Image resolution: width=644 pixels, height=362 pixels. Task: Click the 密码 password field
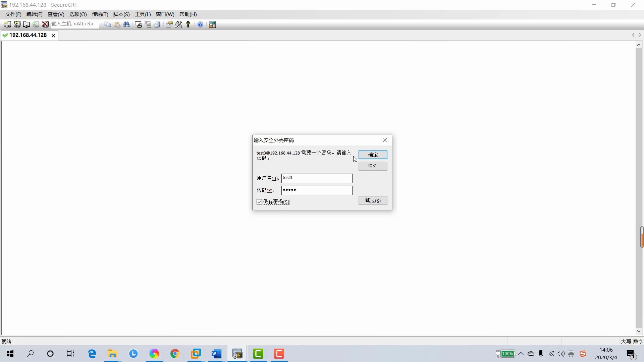tap(317, 190)
